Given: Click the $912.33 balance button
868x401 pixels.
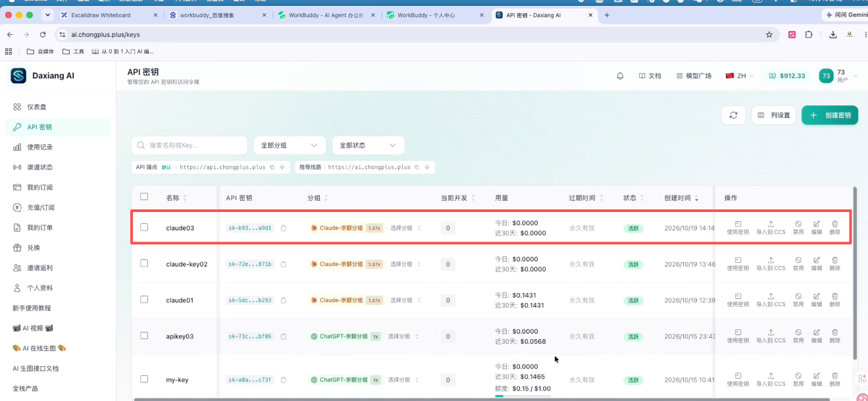Looking at the screenshot, I should click(787, 76).
